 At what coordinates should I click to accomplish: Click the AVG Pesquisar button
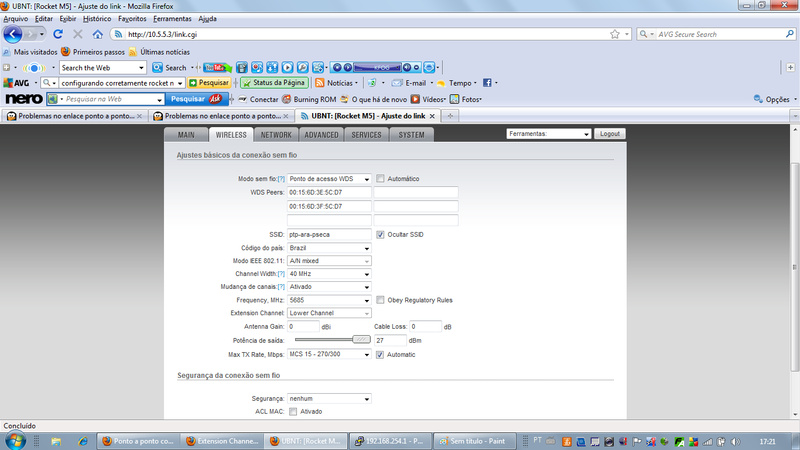click(209, 83)
